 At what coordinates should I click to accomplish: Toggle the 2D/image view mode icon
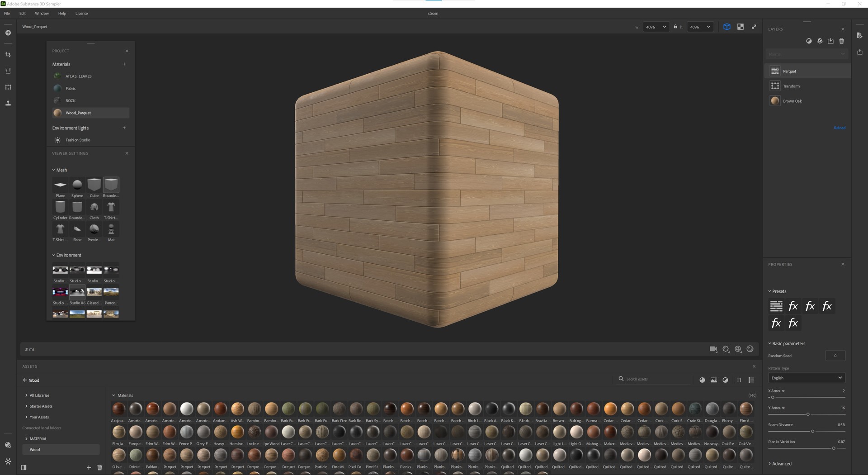(740, 27)
